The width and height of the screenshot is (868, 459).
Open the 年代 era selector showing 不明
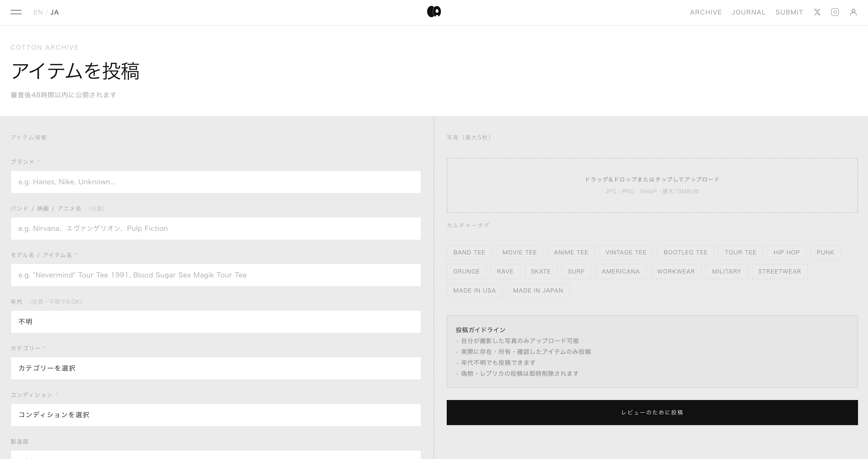click(x=216, y=322)
